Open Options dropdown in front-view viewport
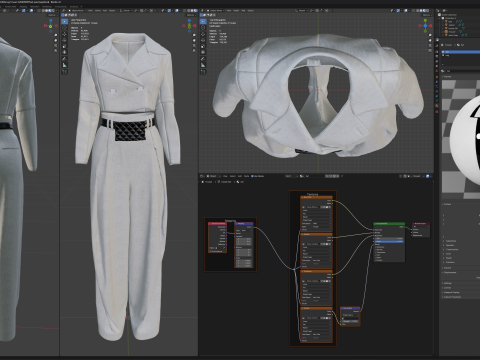 tap(190, 15)
